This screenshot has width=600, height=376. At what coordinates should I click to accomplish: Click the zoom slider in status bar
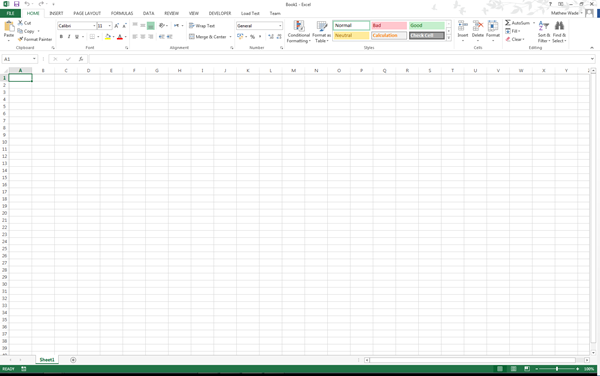point(557,369)
